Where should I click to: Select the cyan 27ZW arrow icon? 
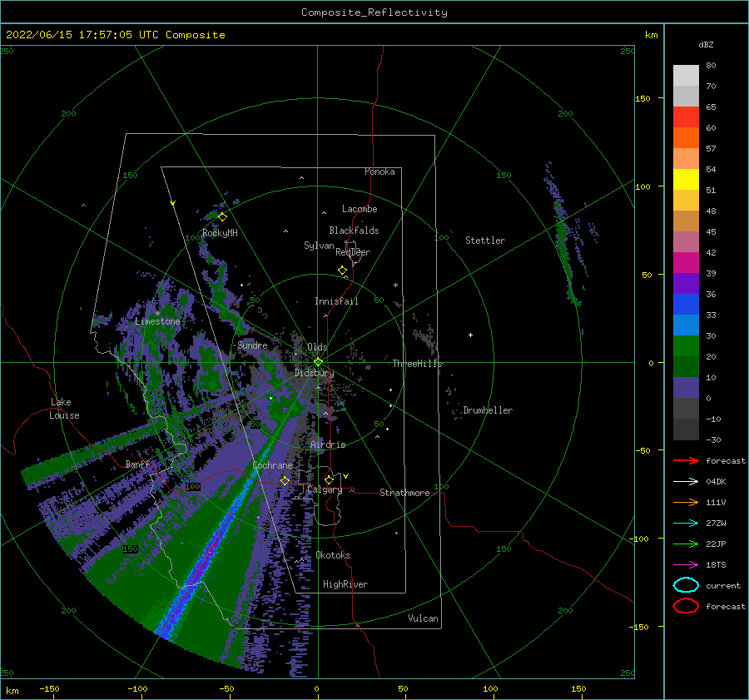coord(686,524)
